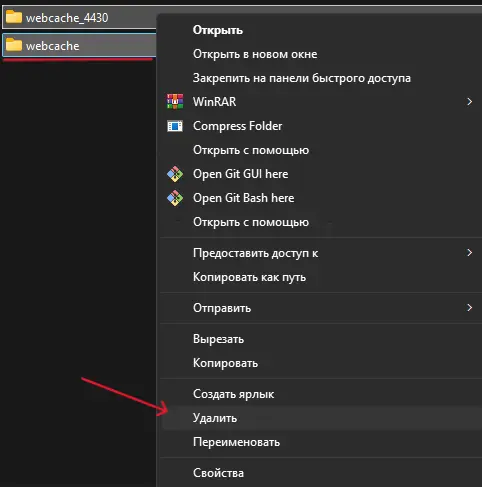Click the Compress Folder icon
This screenshot has height=487, width=482.
point(175,126)
